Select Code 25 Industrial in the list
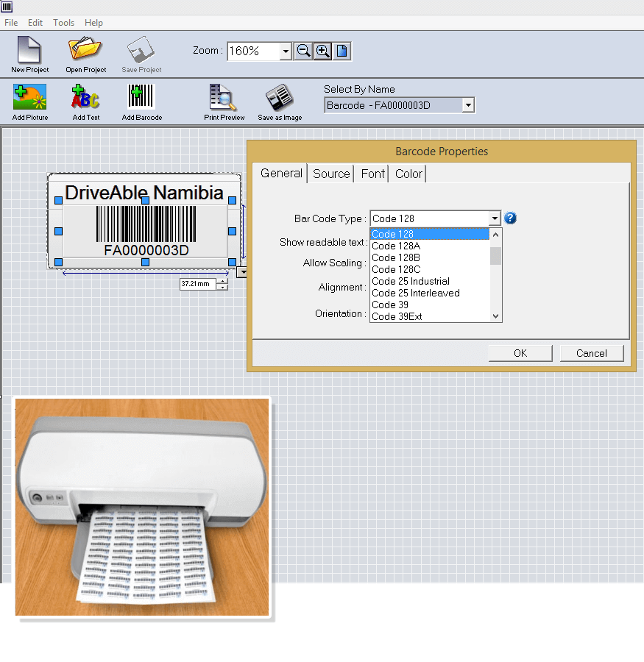The width and height of the screenshot is (644, 662). [429, 281]
